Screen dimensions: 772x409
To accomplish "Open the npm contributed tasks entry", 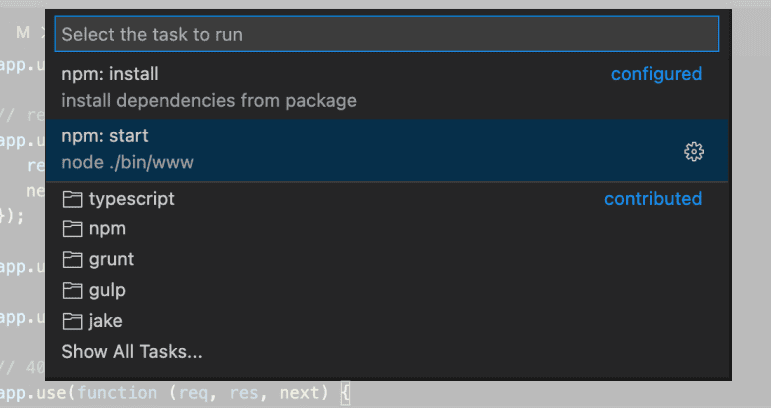I will coord(107,229).
